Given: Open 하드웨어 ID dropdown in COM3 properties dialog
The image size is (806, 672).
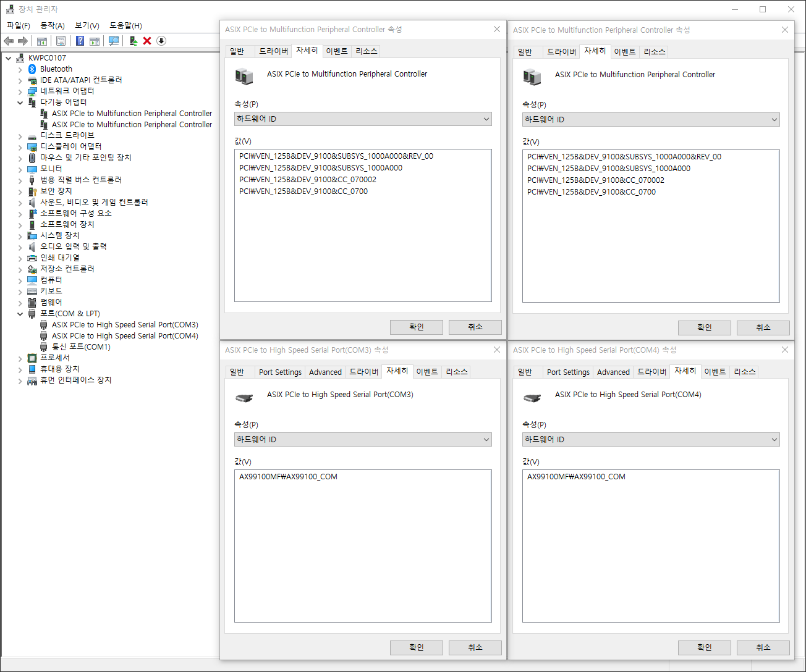Looking at the screenshot, I should coord(363,440).
